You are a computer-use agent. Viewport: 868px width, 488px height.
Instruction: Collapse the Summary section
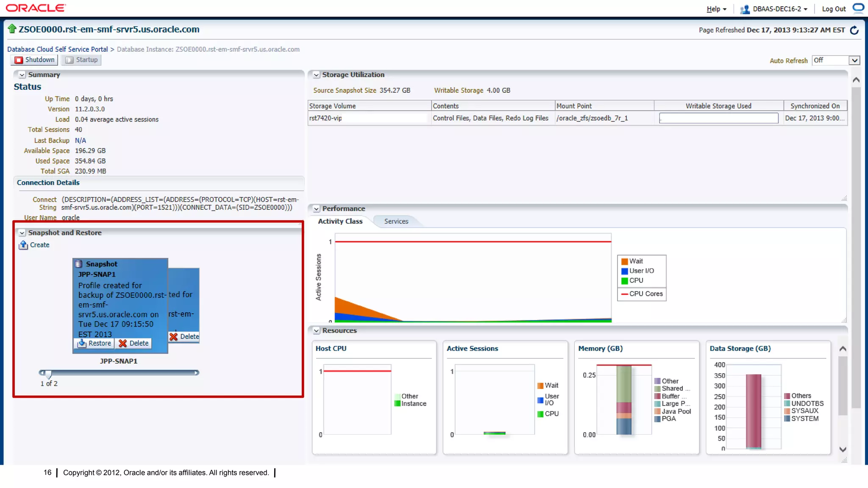tap(22, 75)
